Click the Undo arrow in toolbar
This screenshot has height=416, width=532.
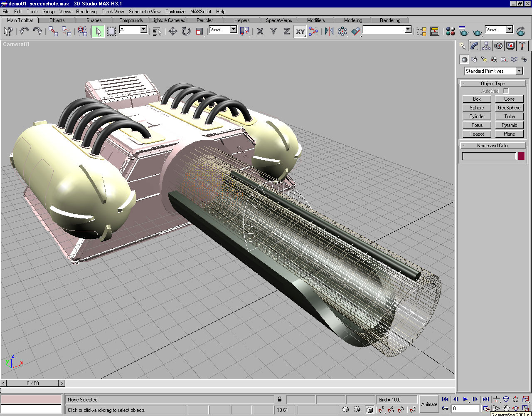point(24,31)
